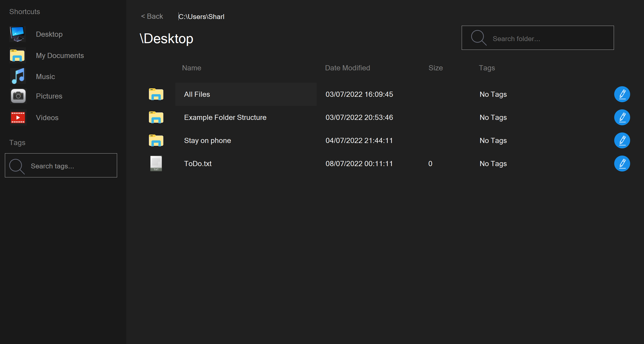Click the ToDo.txt text file icon
This screenshot has height=344, width=644.
156,164
